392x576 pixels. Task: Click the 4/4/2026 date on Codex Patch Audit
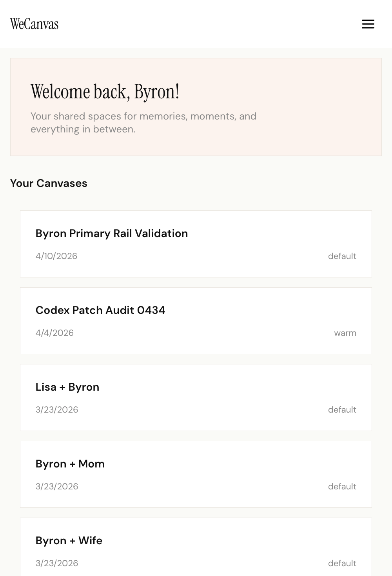coord(54,333)
